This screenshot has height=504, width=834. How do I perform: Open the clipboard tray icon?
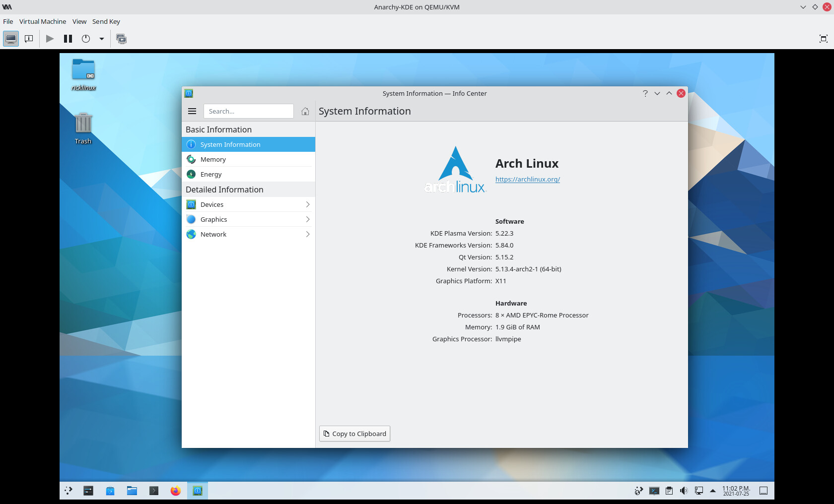click(669, 491)
